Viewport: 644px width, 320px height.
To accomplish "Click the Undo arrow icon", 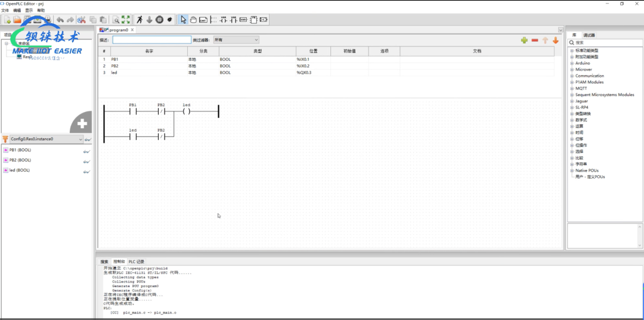I will tap(60, 20).
